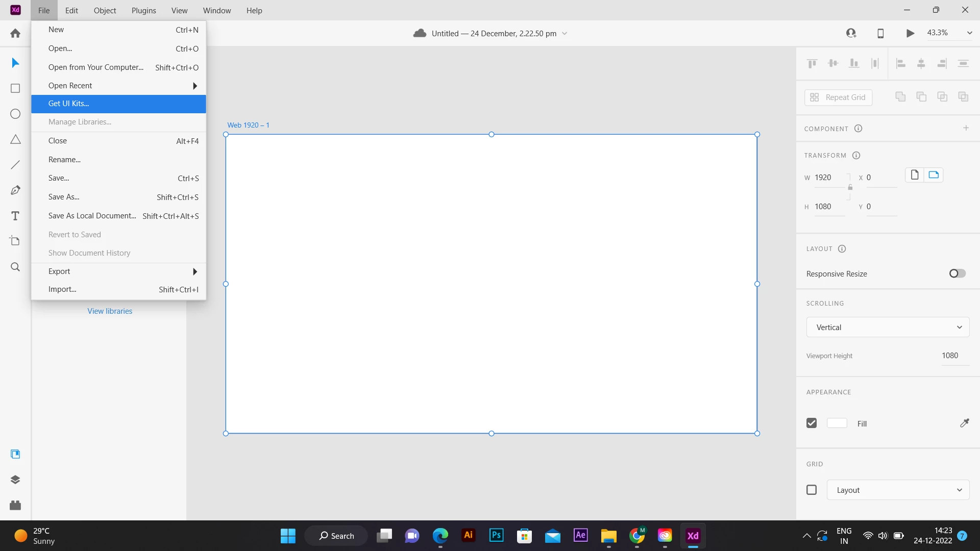The image size is (980, 551).
Task: Select the Rectangle tool
Action: 15,88
